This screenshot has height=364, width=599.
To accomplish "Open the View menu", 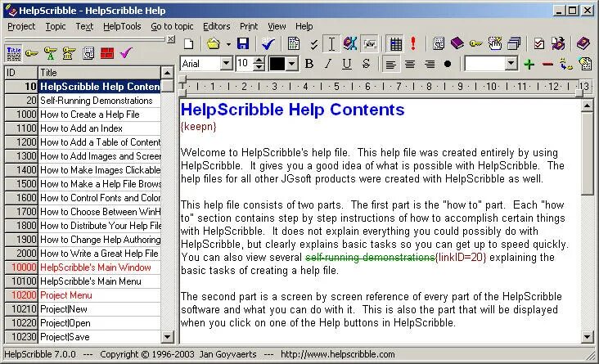I will [x=277, y=26].
